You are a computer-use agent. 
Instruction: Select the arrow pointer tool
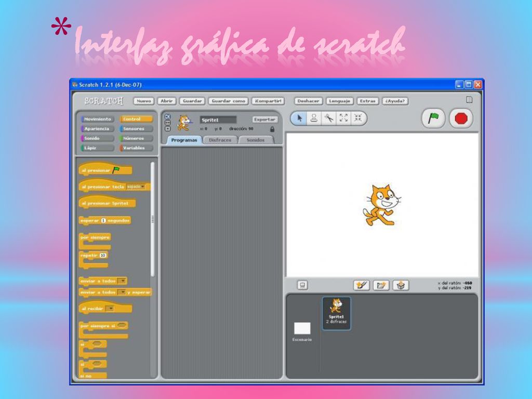(x=299, y=118)
